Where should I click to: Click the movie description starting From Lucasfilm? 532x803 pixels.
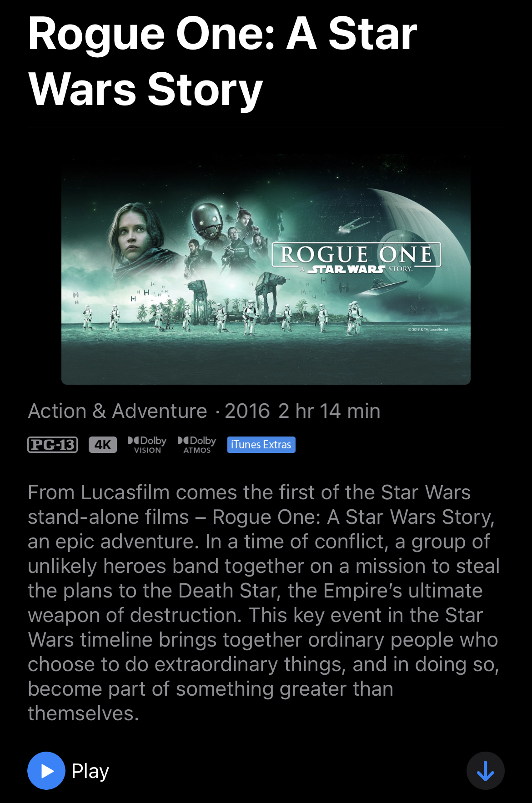tap(264, 603)
